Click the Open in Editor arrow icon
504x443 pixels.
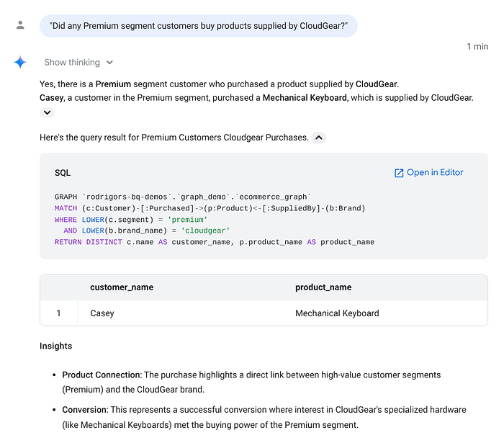[399, 173]
